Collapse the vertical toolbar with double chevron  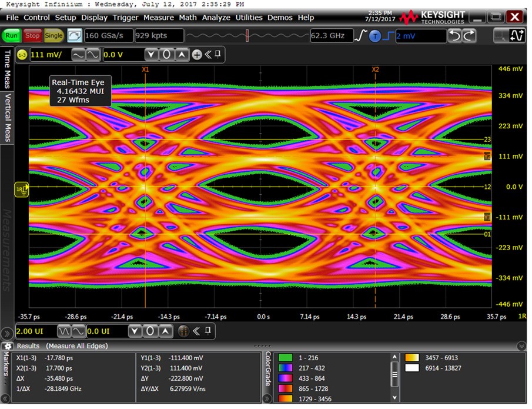pyautogui.click(x=208, y=54)
